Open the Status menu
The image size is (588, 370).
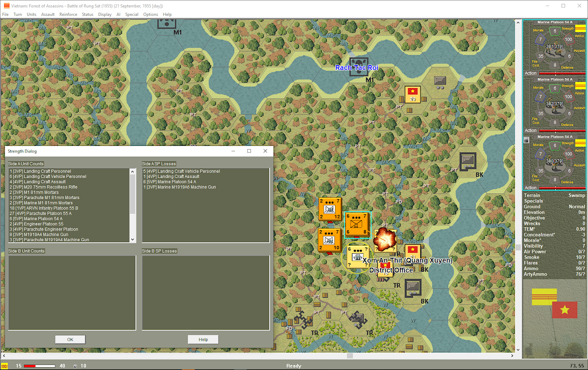click(88, 15)
